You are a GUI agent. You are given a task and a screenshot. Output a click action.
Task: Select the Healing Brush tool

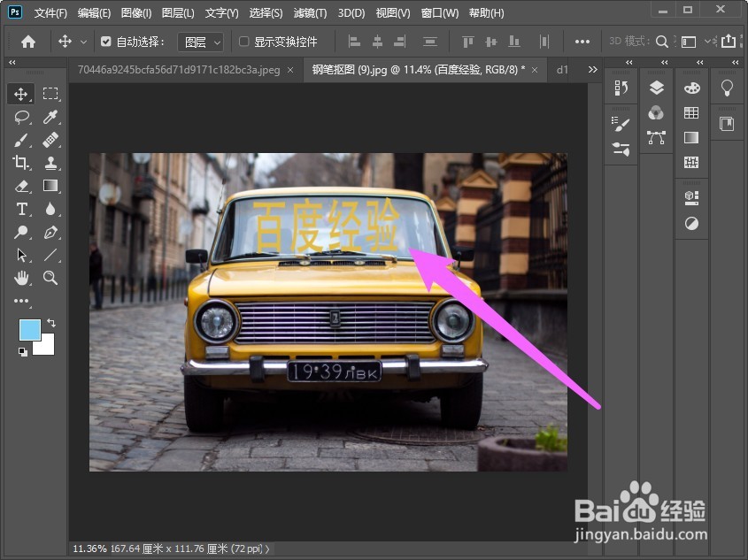(50, 140)
